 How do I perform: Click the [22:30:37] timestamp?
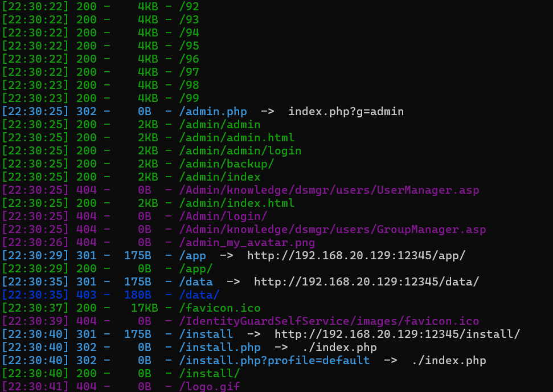point(35,308)
